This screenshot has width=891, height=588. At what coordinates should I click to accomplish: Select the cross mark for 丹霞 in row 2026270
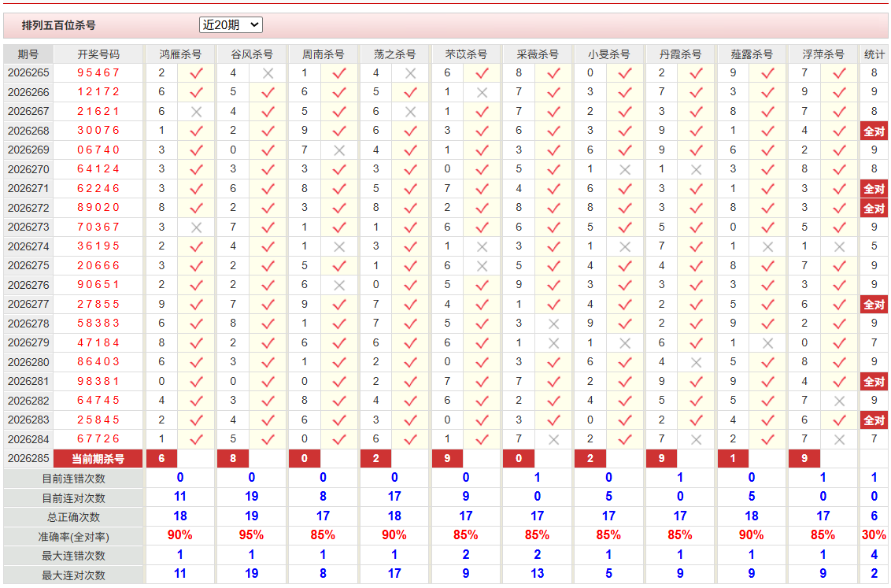pyautogui.click(x=696, y=170)
